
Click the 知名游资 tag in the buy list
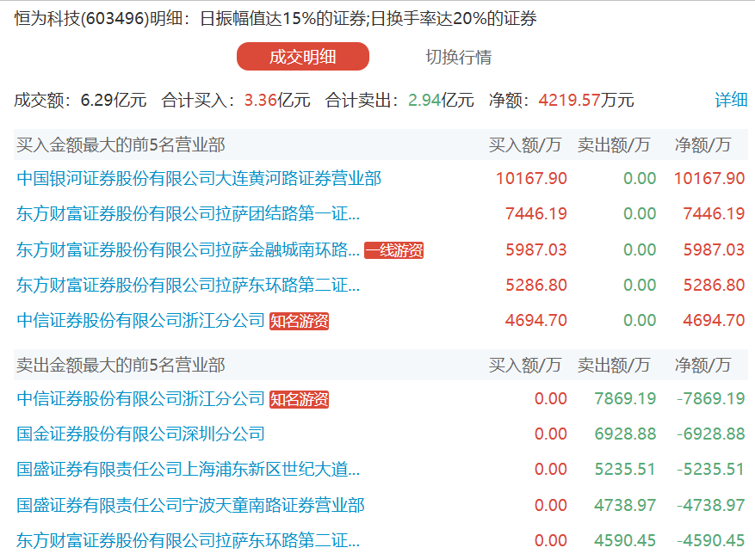(x=299, y=321)
